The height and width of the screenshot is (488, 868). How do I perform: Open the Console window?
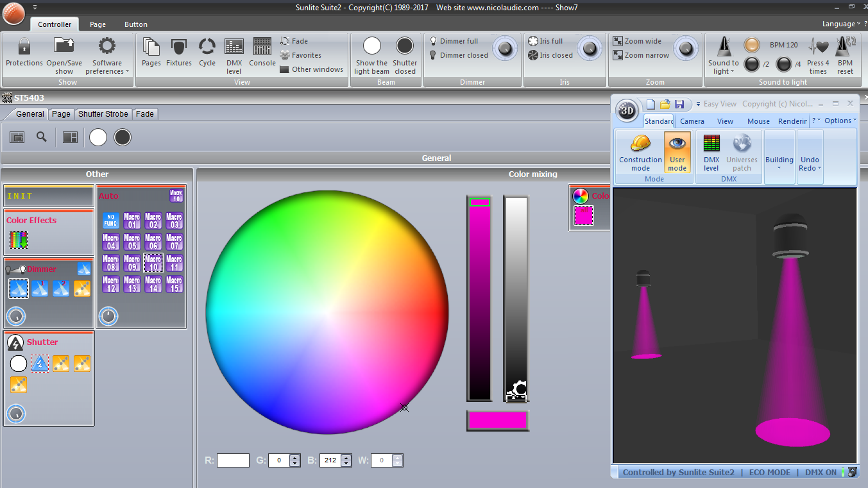[x=262, y=47]
